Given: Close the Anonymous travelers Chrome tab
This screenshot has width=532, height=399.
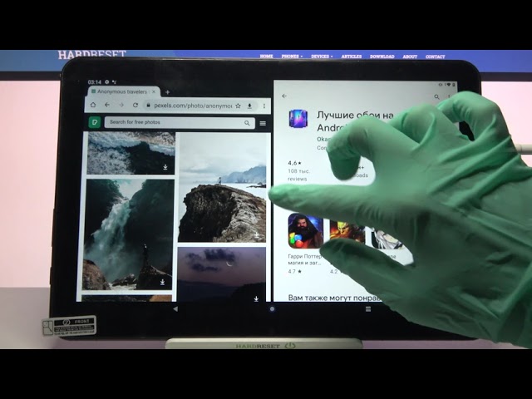Looking at the screenshot, I should (154, 91).
